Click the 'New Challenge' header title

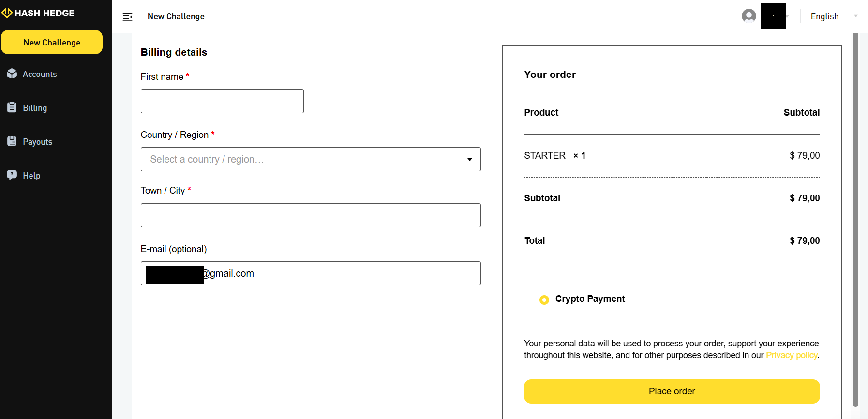pos(176,16)
